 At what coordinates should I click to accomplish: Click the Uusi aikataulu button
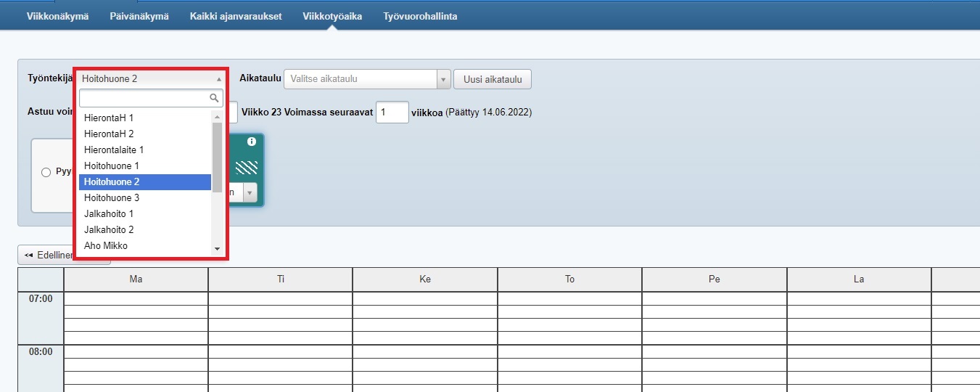click(492, 79)
